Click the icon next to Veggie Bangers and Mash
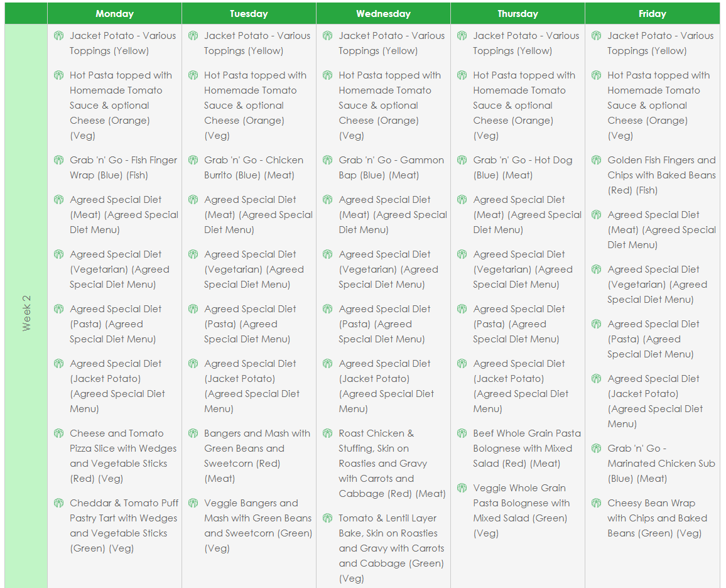Image resolution: width=726 pixels, height=588 pixels. [x=193, y=503]
